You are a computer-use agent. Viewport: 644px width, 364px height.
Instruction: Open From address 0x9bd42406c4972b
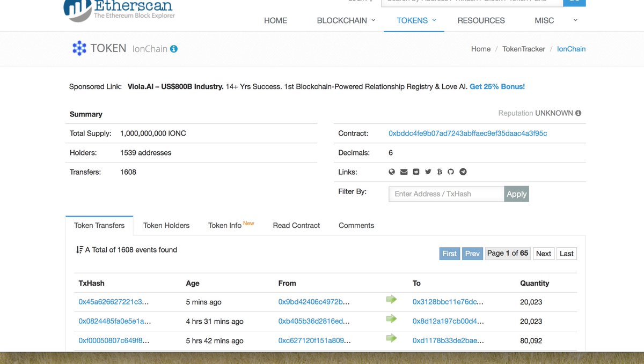click(x=314, y=302)
